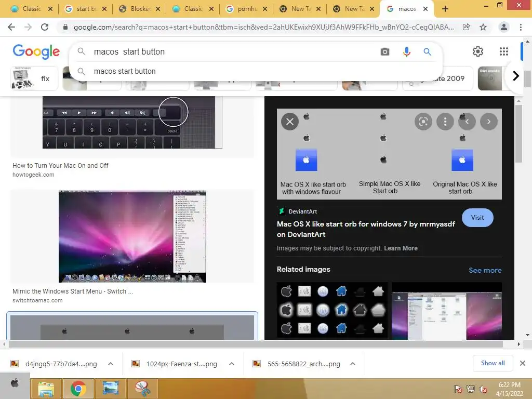Open the Apple-logo start button
This screenshot has height=399, width=532.
click(15, 383)
